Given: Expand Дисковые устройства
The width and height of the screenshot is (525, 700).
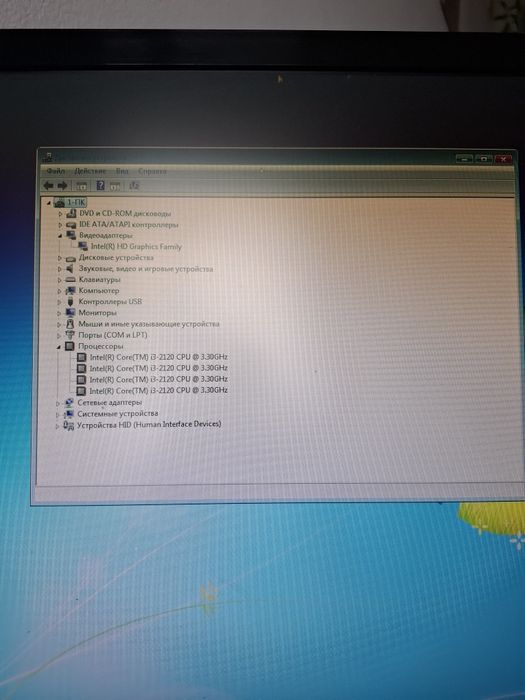Looking at the screenshot, I should pyautogui.click(x=60, y=258).
